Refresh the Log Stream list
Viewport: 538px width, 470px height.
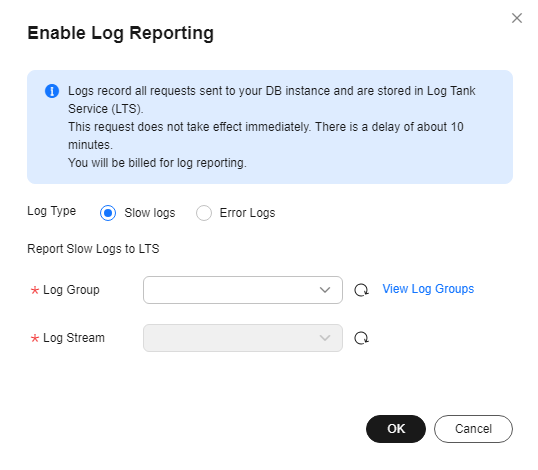[x=361, y=338]
